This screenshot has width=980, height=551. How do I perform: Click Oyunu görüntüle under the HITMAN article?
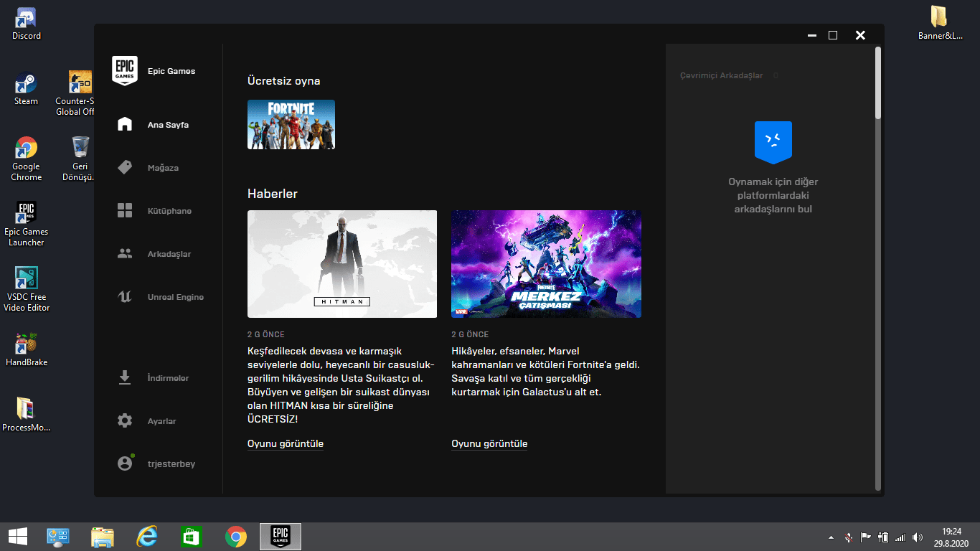286,443
